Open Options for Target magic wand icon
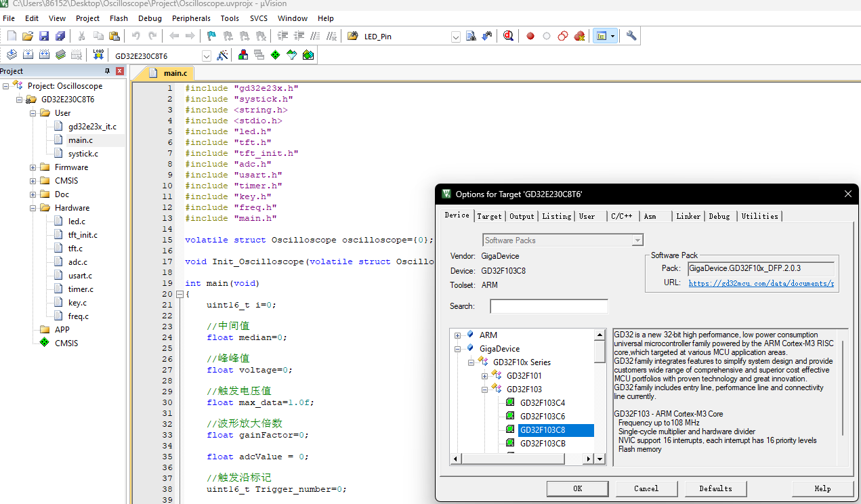This screenshot has width=861, height=504. click(222, 56)
